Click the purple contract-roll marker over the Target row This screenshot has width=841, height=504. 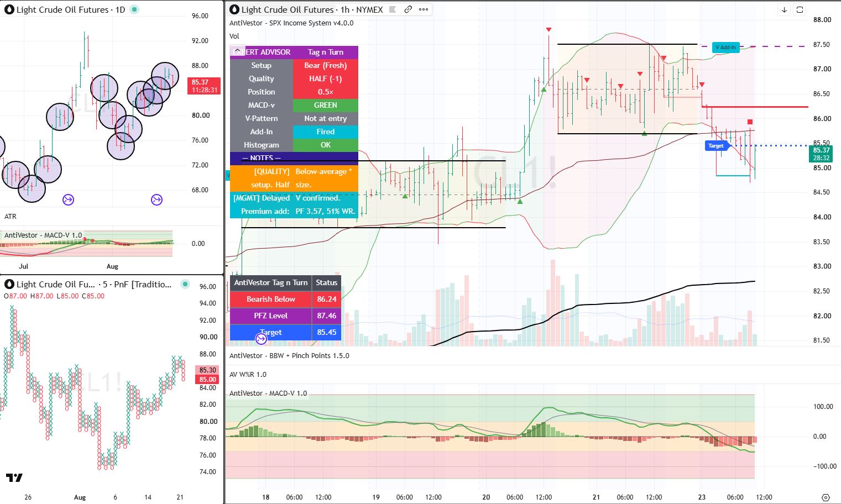tap(262, 338)
